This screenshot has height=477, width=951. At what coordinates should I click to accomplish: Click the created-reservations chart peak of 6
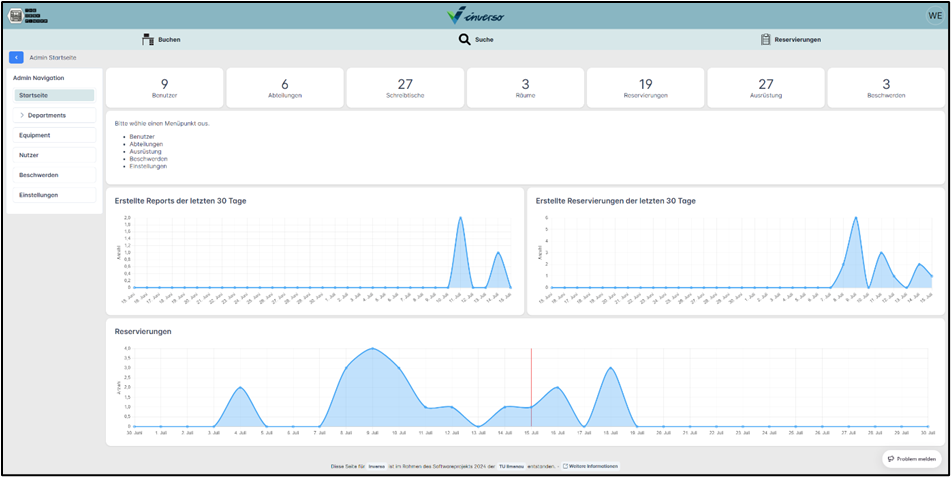pos(855,217)
